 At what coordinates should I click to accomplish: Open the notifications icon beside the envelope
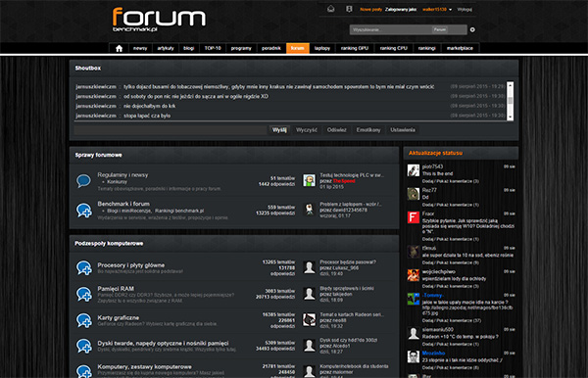pyautogui.click(x=349, y=9)
